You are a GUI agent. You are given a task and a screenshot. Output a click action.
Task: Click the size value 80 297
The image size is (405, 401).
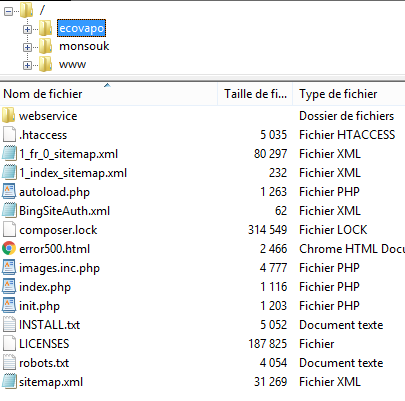click(270, 154)
